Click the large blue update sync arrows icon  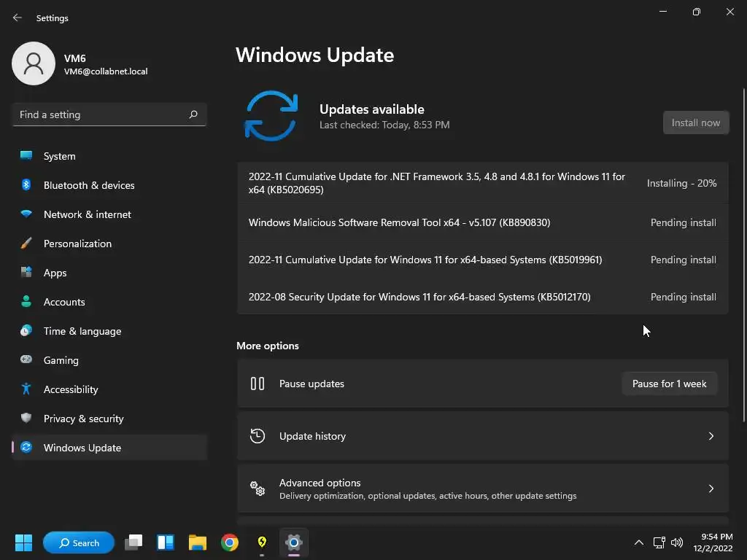[x=271, y=116]
